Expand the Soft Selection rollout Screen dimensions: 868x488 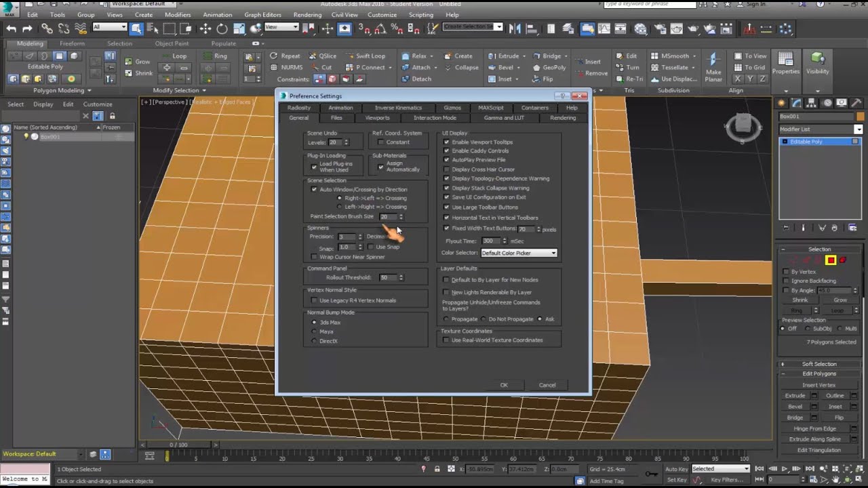819,364
